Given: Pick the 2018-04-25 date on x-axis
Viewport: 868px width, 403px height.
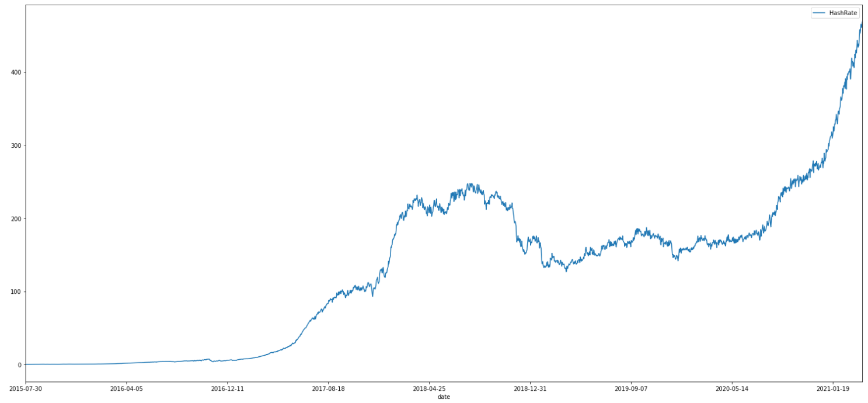Looking at the screenshot, I should coord(429,388).
